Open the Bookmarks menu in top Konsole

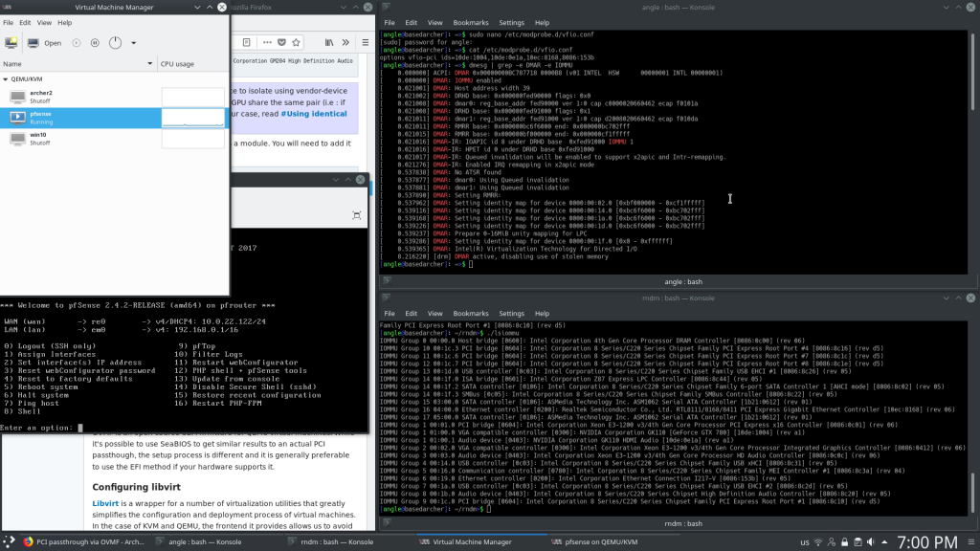coord(471,22)
